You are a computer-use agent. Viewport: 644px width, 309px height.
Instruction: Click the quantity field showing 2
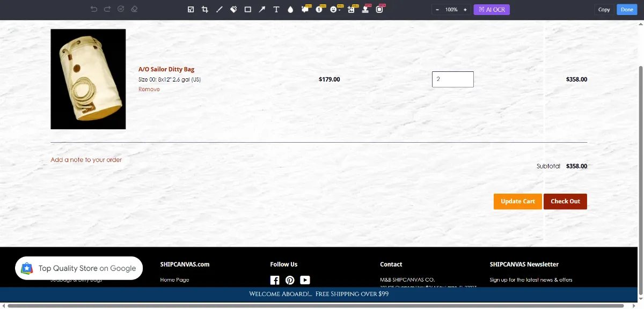click(453, 79)
